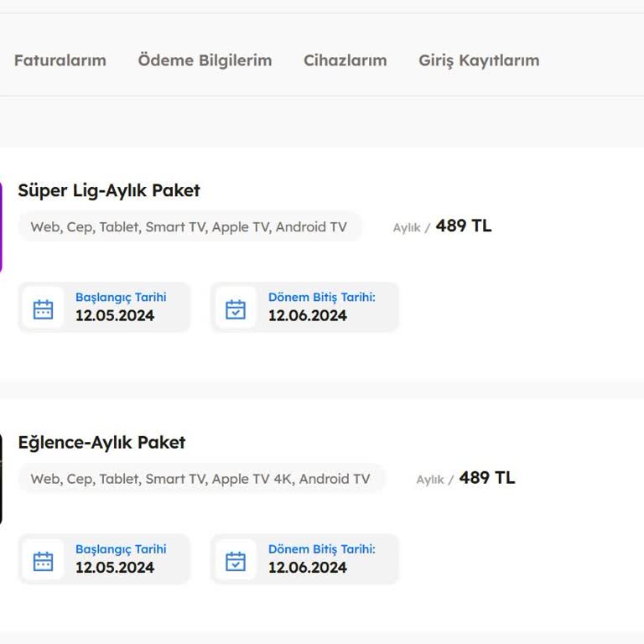
Task: Select the Süper Lig-Aylık Paket title
Action: (x=109, y=190)
